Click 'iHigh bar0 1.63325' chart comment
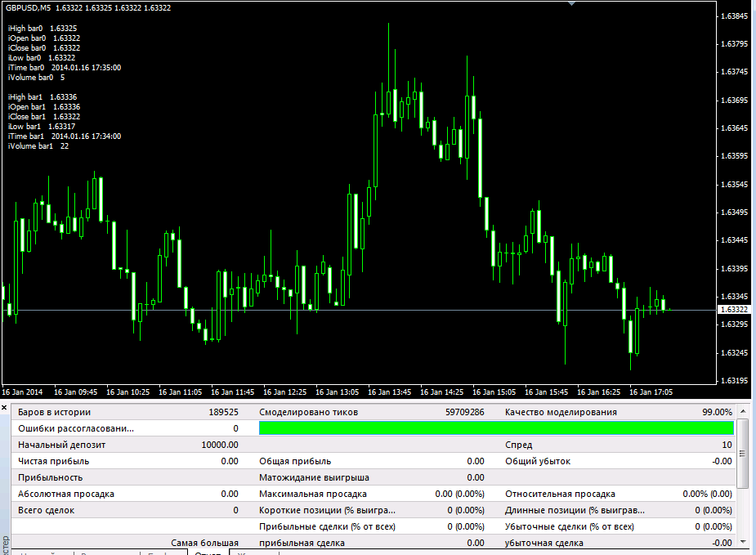Viewport: 756px width, 555px height. pyautogui.click(x=42, y=29)
